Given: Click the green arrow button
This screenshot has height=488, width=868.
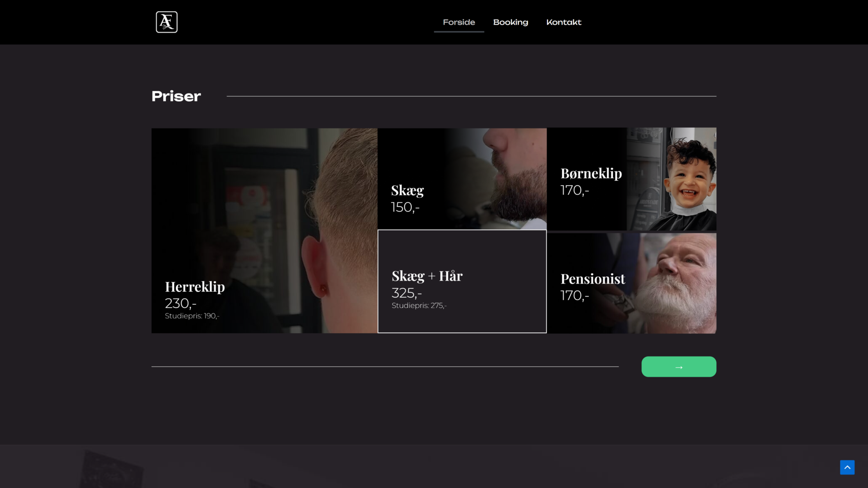Looking at the screenshot, I should (679, 367).
